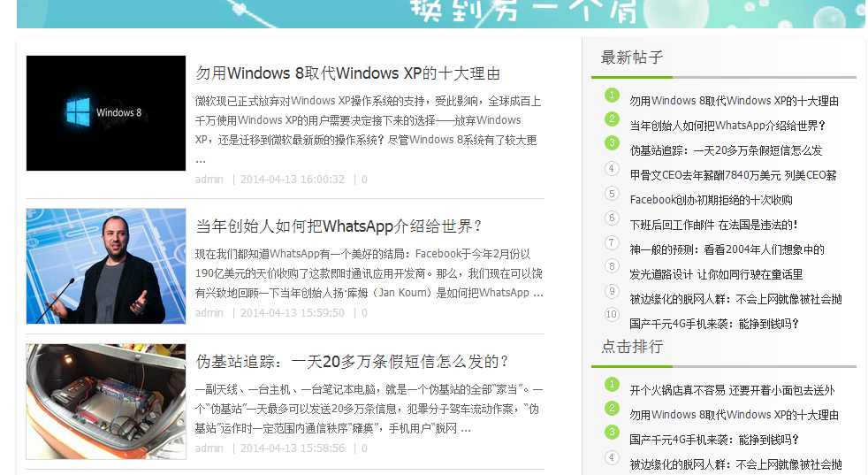868x475 pixels.
Task: Open 勿用Windows 8取代Windows XP in 最新帖子 list
Action: pos(734,101)
